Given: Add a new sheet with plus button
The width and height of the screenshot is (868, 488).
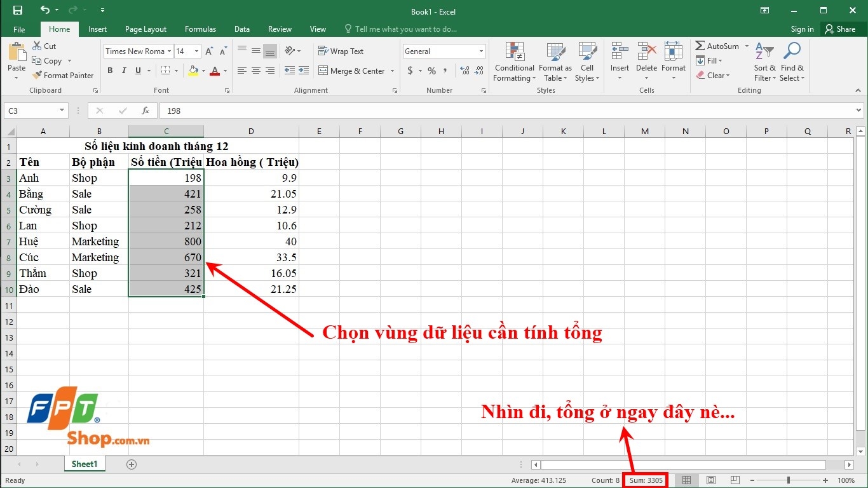Looking at the screenshot, I should point(132,464).
